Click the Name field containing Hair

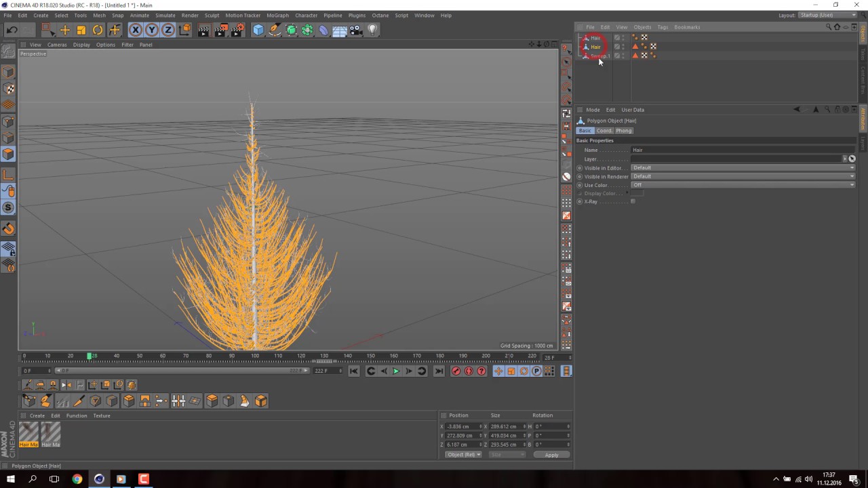coord(743,150)
